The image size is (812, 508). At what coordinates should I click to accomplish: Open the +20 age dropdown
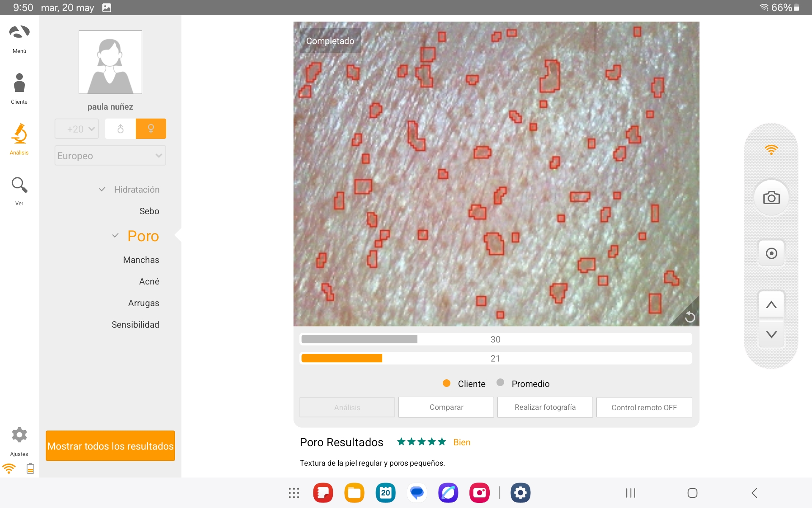(x=77, y=129)
